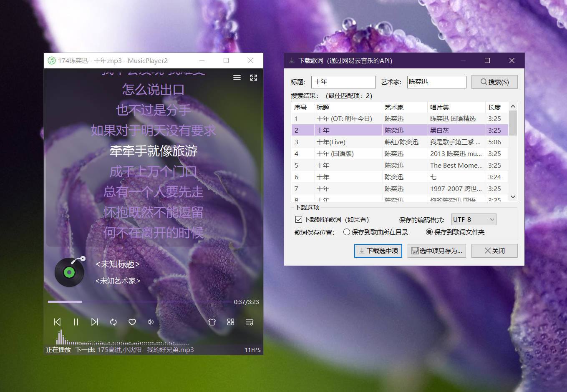Click the spectrum analyzer visualizer

click(x=122, y=337)
